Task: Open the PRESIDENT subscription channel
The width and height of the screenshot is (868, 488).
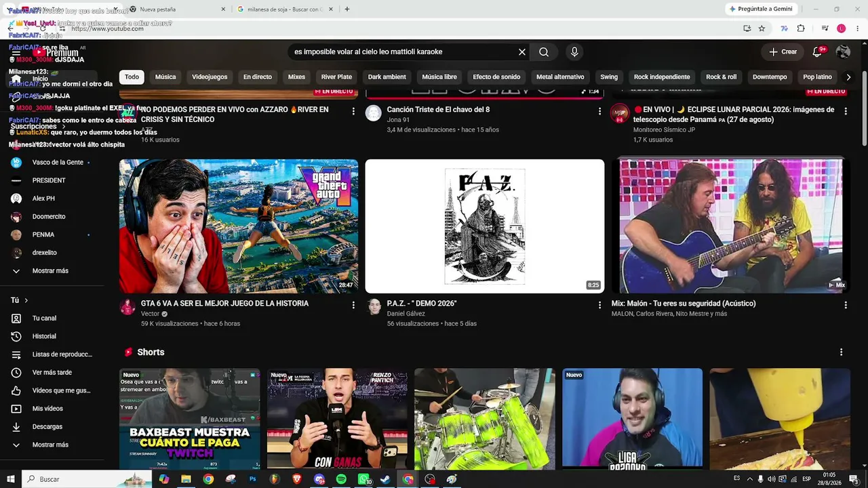Action: 48,180
